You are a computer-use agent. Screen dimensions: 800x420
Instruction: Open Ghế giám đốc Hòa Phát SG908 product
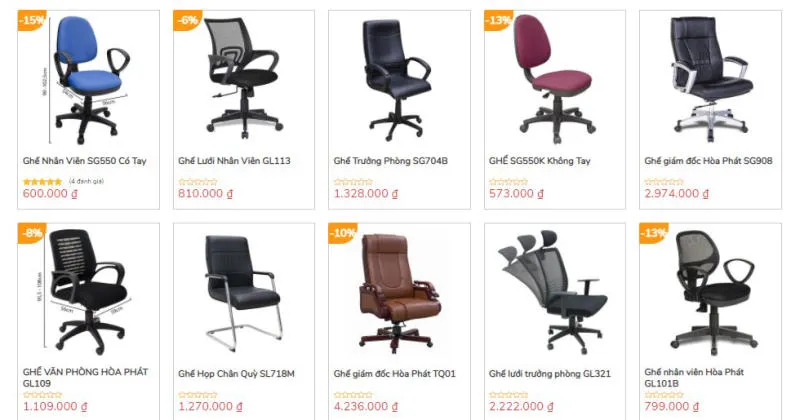point(708,161)
